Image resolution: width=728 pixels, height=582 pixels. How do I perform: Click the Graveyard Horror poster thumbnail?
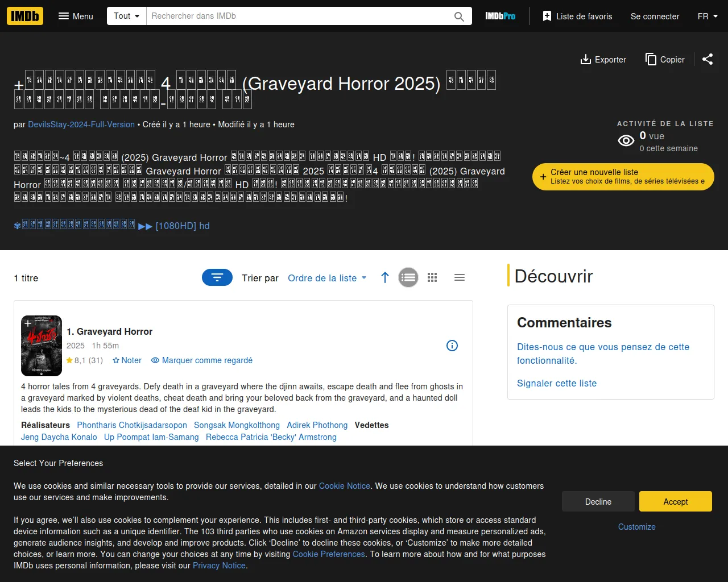tap(42, 346)
